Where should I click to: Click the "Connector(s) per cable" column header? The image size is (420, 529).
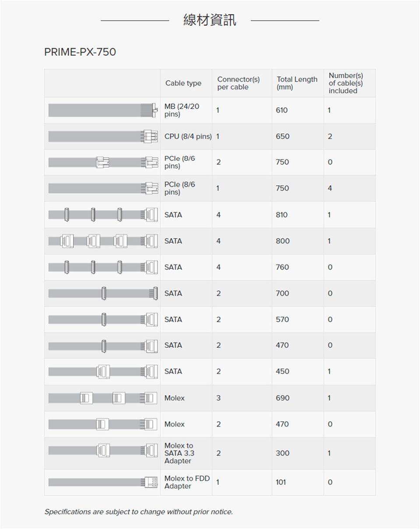[x=238, y=83]
